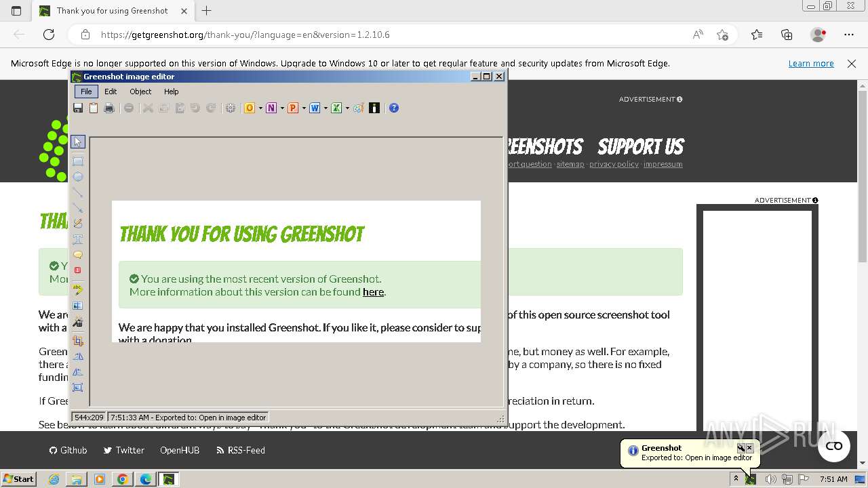868x488 pixels.
Task: Open the privacy policy link
Action: click(x=614, y=164)
